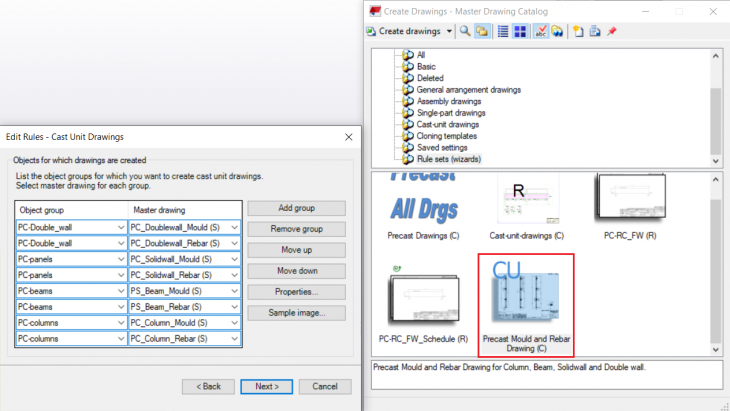Screen dimensions: 730x411
Task: Click the red pin icon in toolbar
Action: click(x=611, y=31)
